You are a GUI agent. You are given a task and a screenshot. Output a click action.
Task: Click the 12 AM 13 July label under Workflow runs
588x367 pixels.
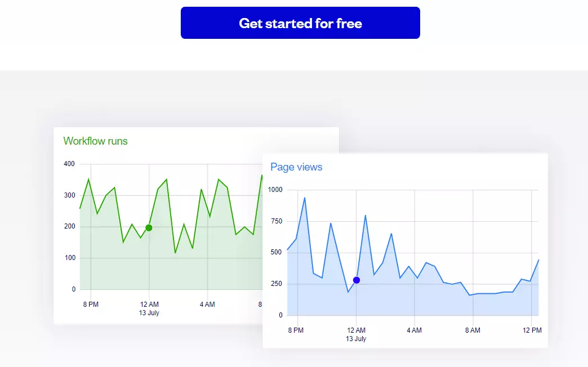pos(149,308)
